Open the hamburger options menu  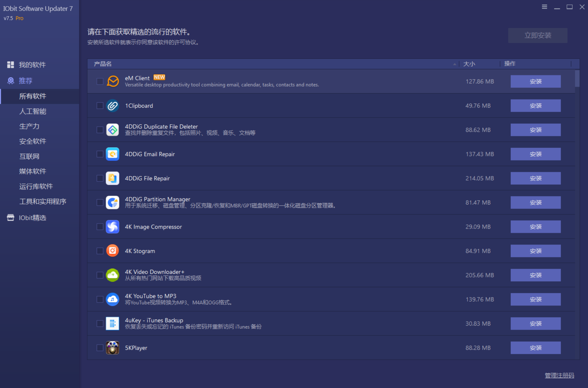[x=545, y=7]
